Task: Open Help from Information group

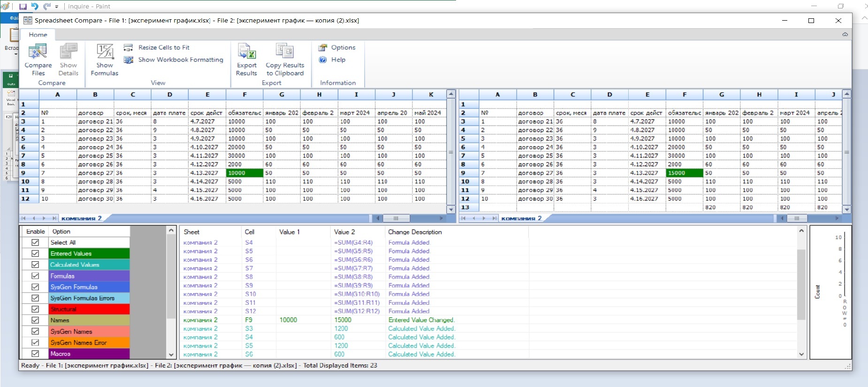Action: coord(338,60)
